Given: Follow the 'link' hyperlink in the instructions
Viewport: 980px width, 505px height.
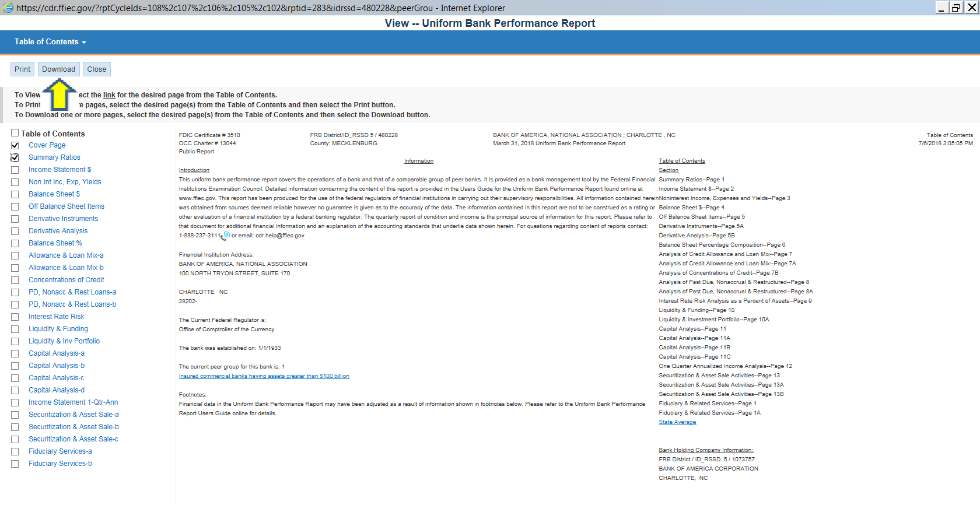Looking at the screenshot, I should coord(109,95).
